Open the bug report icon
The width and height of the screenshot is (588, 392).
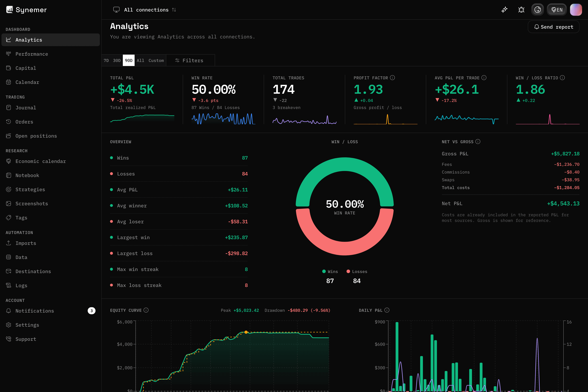pos(521,10)
